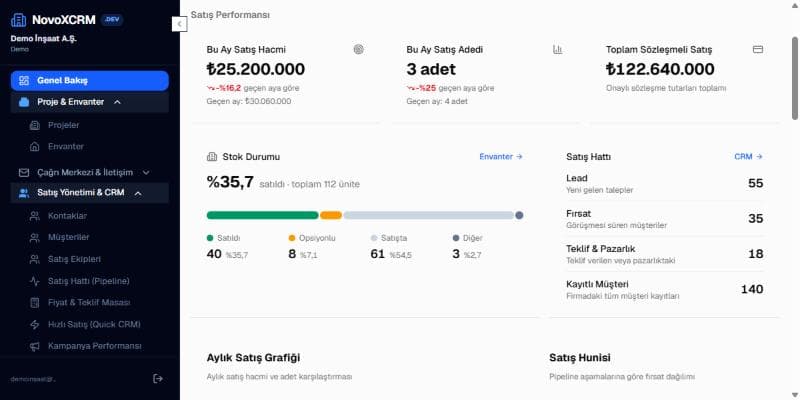This screenshot has height=400, width=800.
Task: Click the Kontaklar users icon
Action: coord(35,216)
